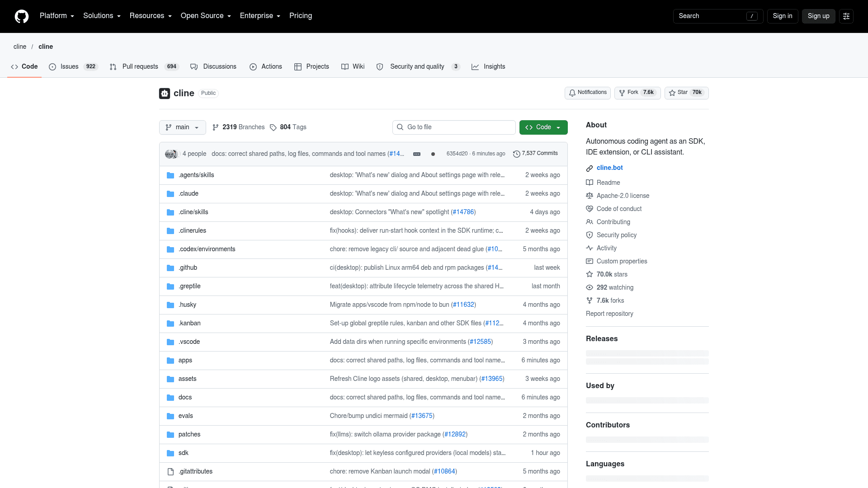Open the docs folder
Viewport: 868px width, 488px height.
click(185, 398)
